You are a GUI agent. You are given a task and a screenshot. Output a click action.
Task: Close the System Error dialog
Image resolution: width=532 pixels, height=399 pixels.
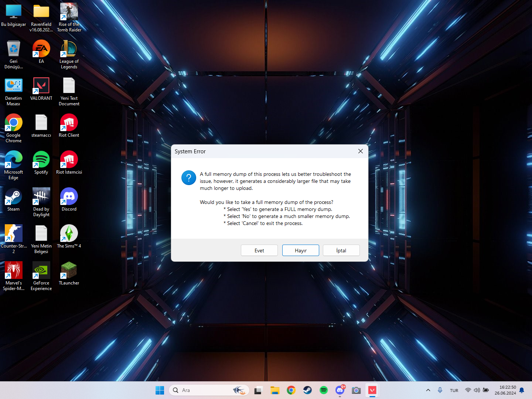[361, 151]
